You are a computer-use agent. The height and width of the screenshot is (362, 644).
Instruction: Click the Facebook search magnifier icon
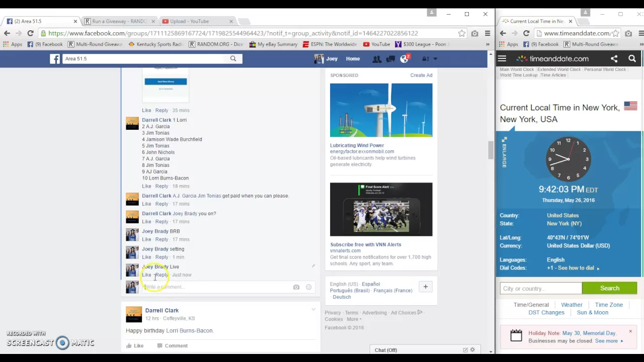pyautogui.click(x=233, y=58)
